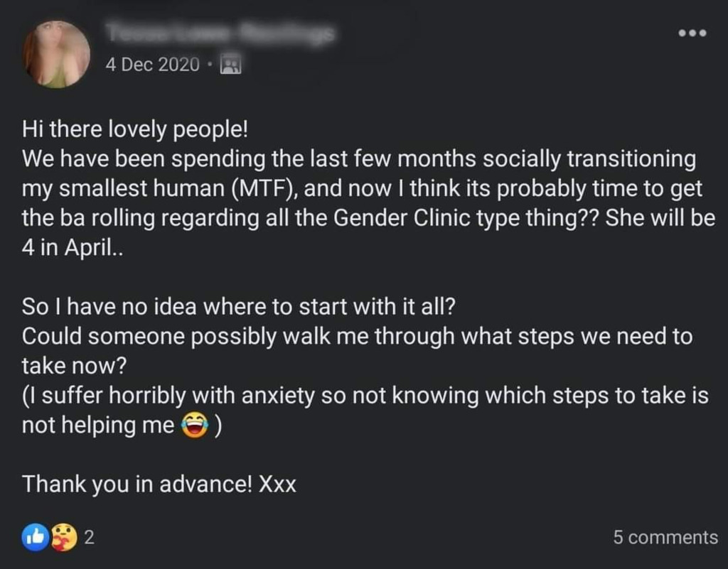This screenshot has width=728, height=569.
Task: Click the group audience icon beside the date
Action: [232, 65]
